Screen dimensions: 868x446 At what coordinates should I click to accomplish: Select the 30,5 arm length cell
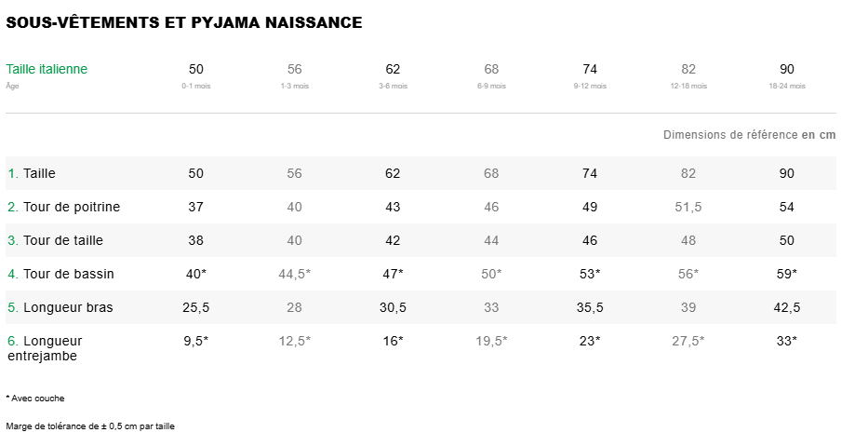click(393, 307)
